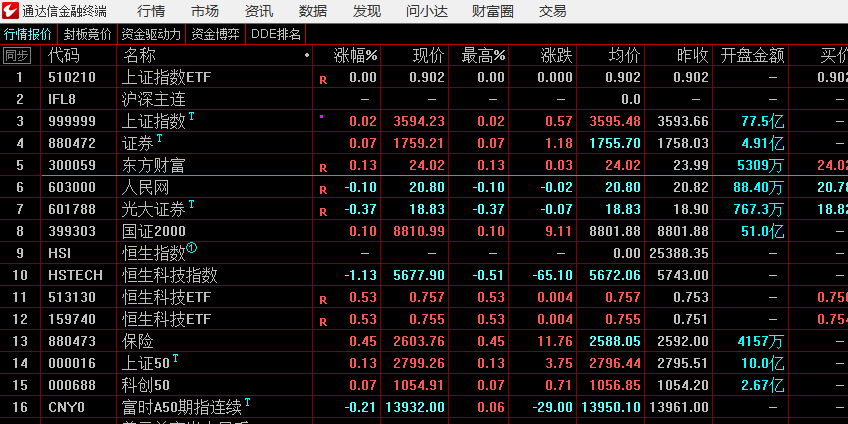
Task: Open the 发现 menu
Action: 367,11
